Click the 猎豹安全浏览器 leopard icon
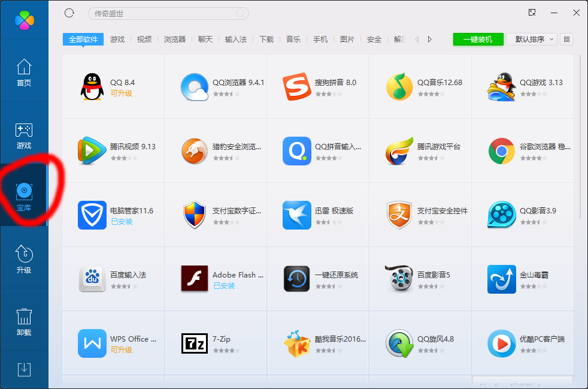Screen dimensions: 588x389 coord(194,151)
